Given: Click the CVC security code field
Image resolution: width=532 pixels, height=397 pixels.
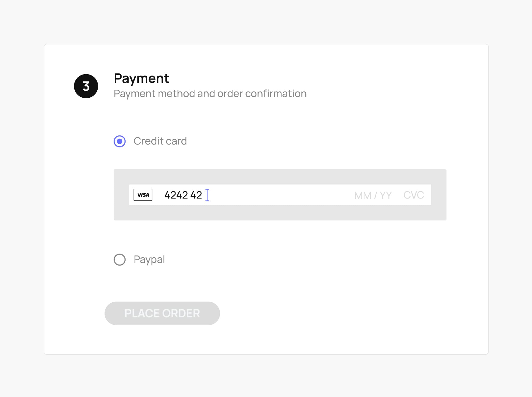Looking at the screenshot, I should pos(413,195).
